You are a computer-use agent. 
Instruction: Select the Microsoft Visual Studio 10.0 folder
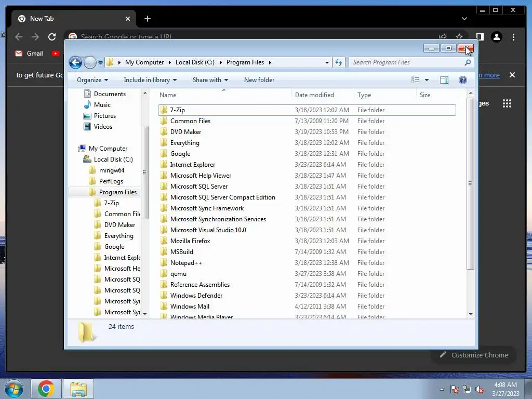click(307, 230)
